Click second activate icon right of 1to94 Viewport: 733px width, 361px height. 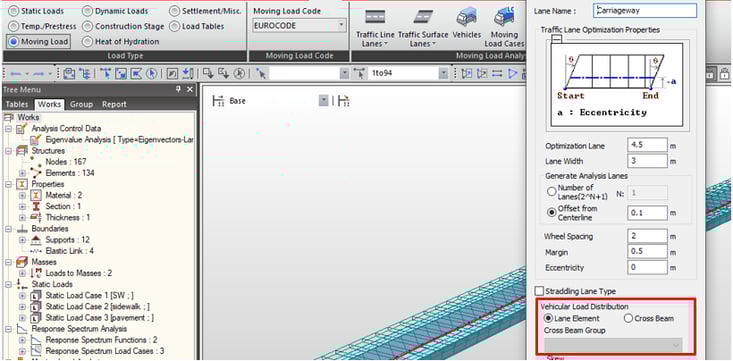point(481,73)
